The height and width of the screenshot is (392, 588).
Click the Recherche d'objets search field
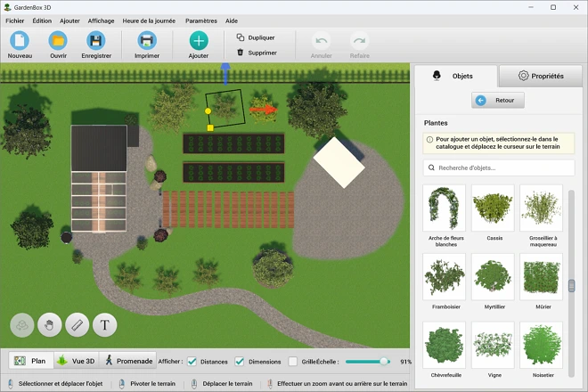click(x=499, y=167)
